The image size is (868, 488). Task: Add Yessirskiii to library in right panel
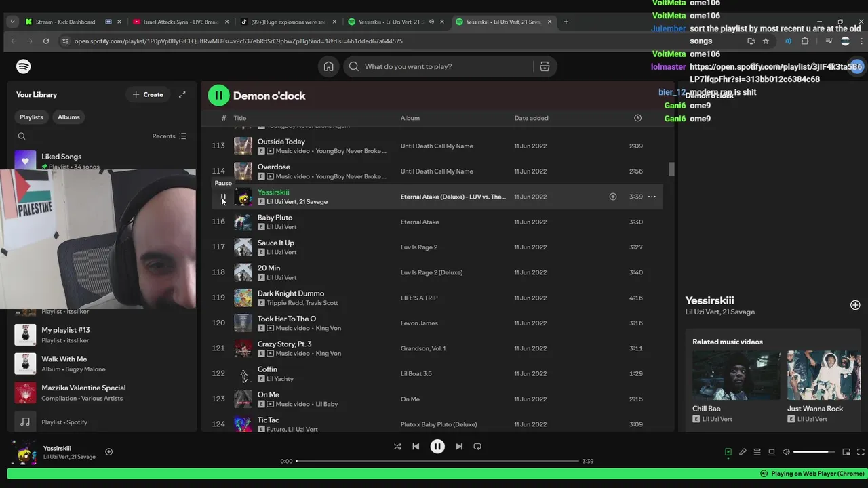(x=855, y=305)
